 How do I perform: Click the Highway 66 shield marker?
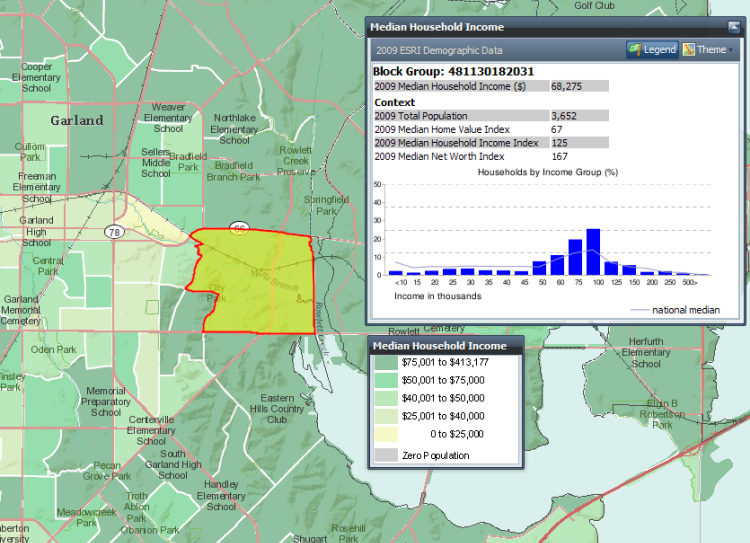click(x=238, y=228)
